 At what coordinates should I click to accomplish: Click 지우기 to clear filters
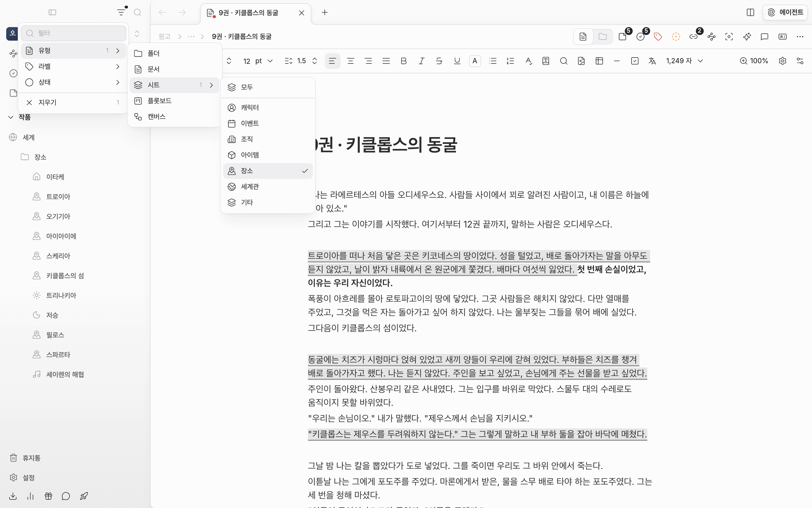point(73,102)
